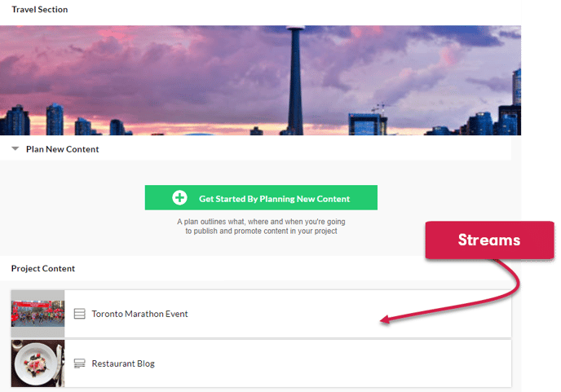
Task: Click the Plan New Content heading text
Action: point(62,149)
